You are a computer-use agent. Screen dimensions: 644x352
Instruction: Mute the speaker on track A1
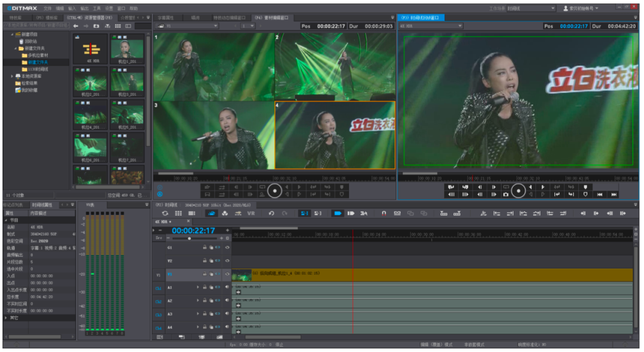(x=227, y=287)
